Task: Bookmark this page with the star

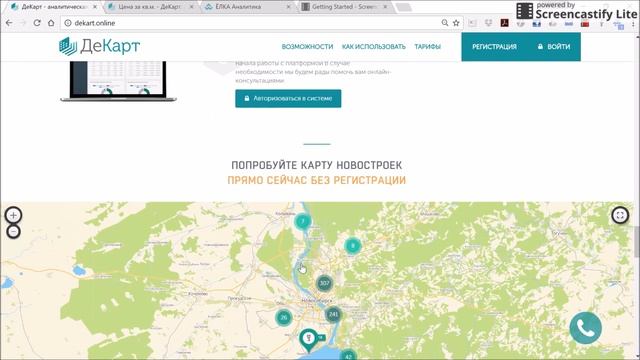Action: pos(456,23)
